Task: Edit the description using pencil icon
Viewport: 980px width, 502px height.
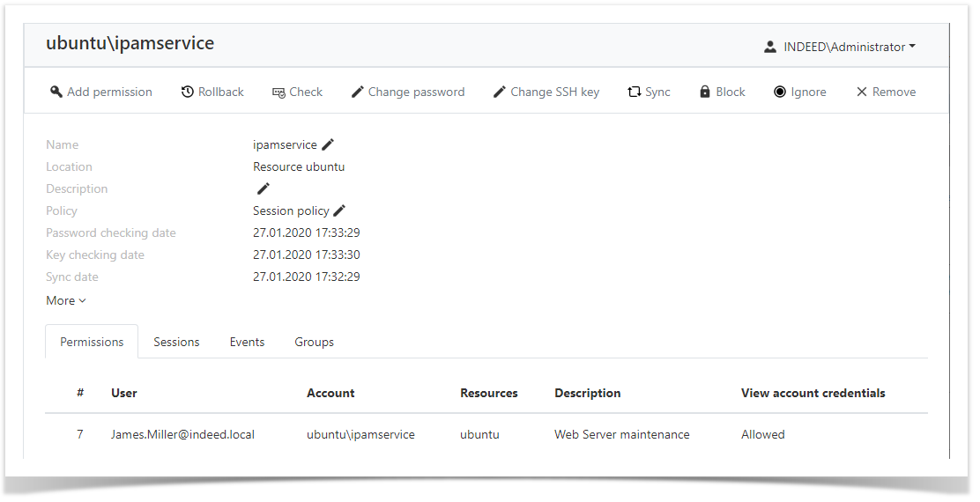Action: (263, 188)
